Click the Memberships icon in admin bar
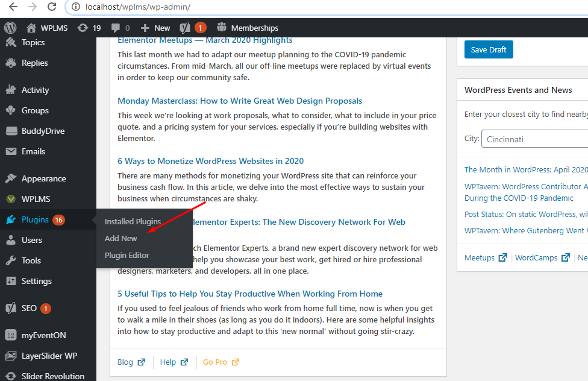This screenshot has height=381, width=588. tap(222, 27)
